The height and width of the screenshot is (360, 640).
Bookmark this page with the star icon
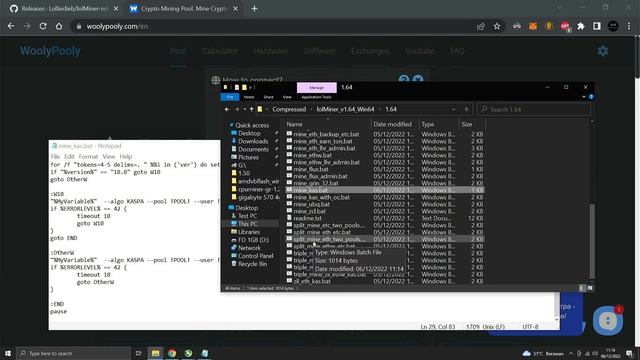click(497, 26)
